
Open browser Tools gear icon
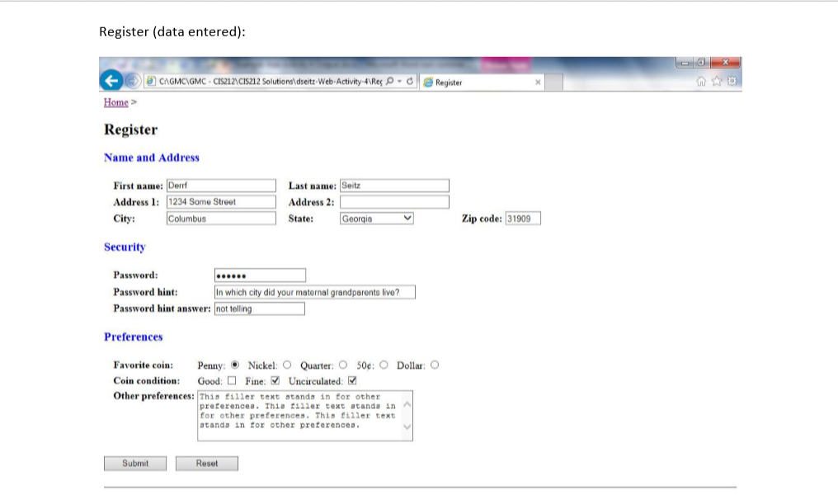coord(732,81)
